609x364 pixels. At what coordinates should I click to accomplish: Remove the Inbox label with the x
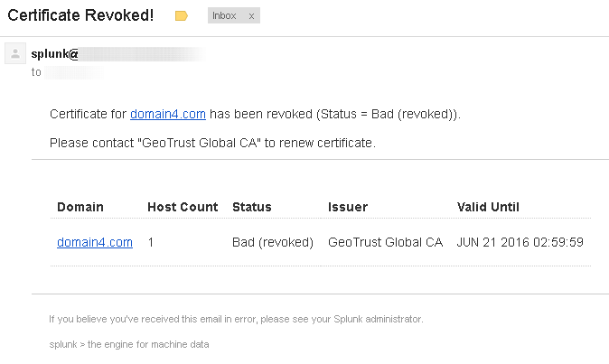[x=251, y=16]
